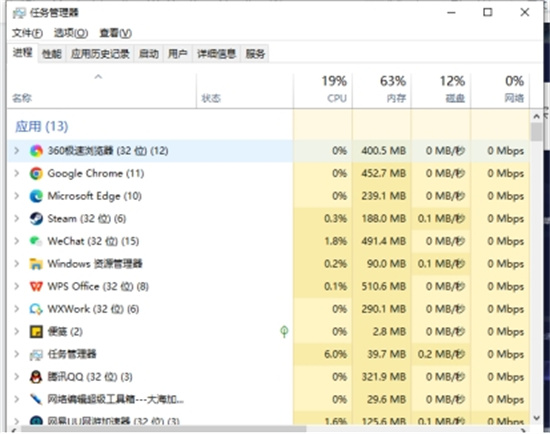This screenshot has width=550, height=434.
Task: Switch to the 用户 tab
Action: [177, 54]
